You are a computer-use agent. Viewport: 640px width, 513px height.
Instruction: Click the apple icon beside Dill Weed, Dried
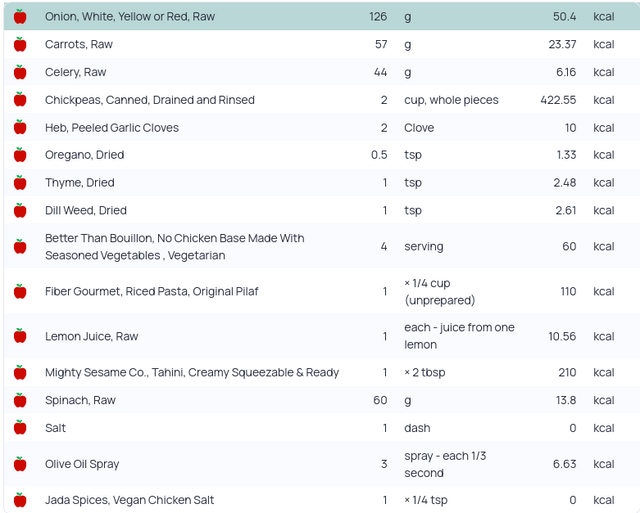tap(20, 211)
